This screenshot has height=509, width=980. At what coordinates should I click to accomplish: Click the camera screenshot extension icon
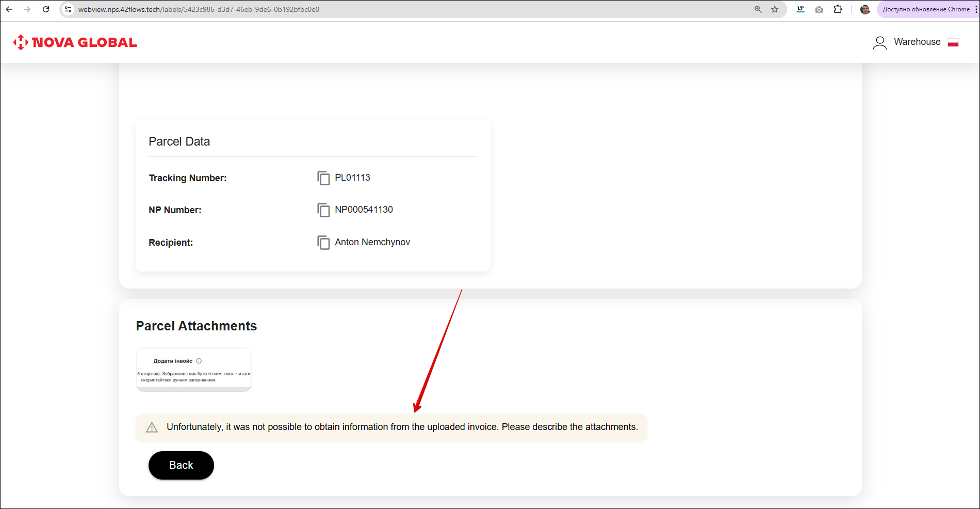[819, 9]
